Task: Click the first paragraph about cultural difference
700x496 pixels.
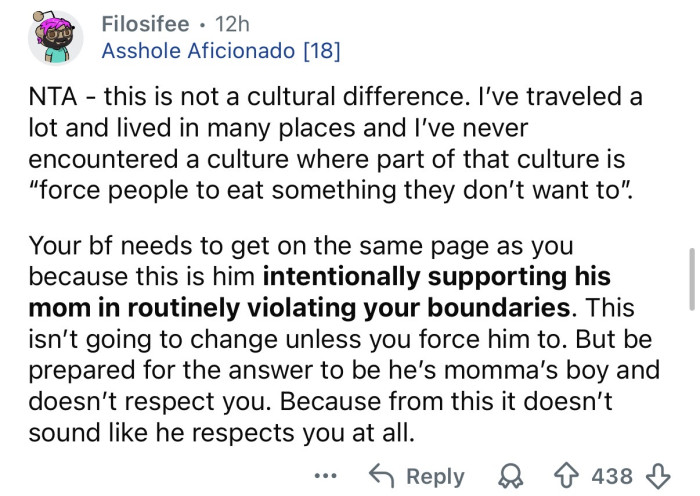Action: pyautogui.click(x=330, y=143)
